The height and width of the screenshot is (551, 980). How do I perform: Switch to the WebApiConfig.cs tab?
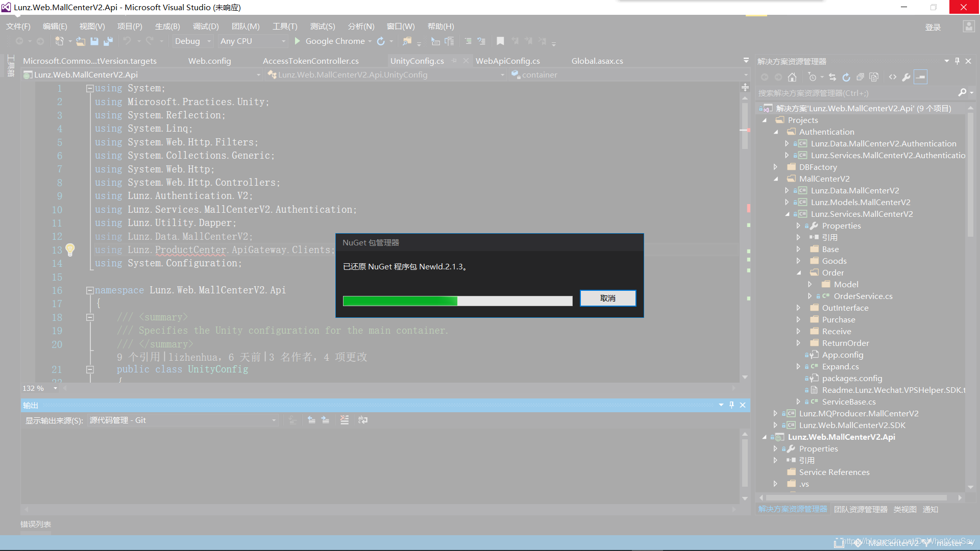coord(508,61)
